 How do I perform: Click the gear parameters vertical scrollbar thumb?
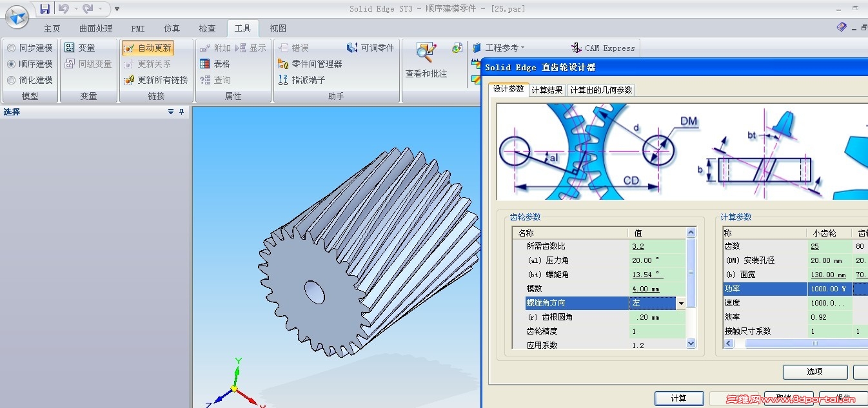click(x=691, y=272)
